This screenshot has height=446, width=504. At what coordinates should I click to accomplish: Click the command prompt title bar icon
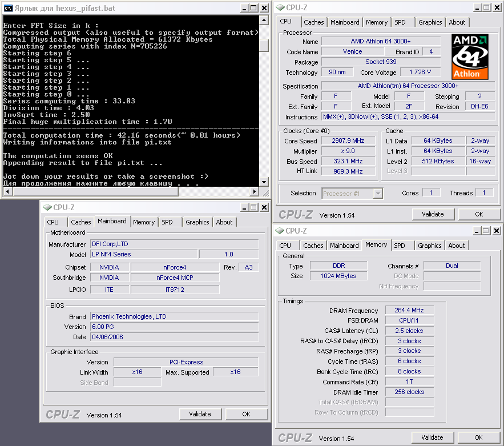[x=8, y=8]
